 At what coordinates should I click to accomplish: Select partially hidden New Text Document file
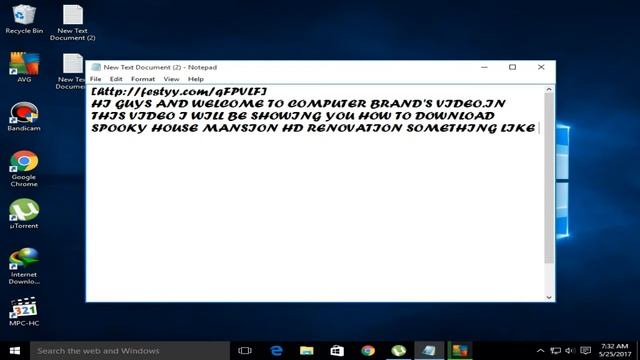coord(71,71)
